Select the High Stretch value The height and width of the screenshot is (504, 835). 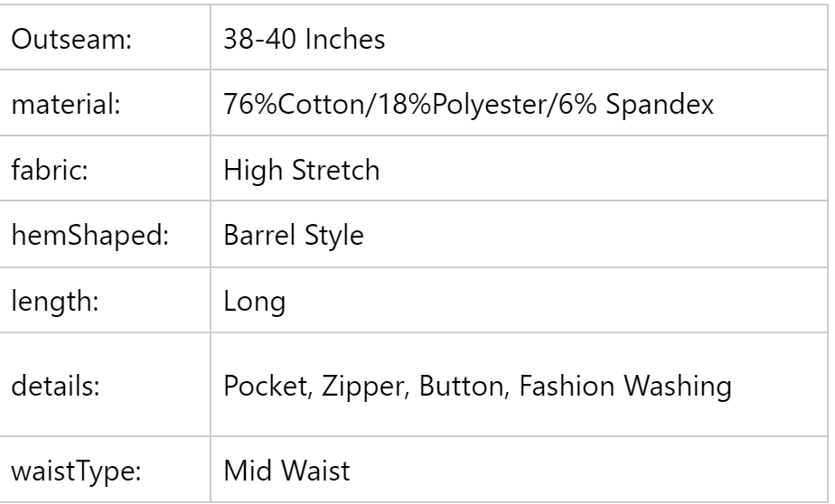302,171
